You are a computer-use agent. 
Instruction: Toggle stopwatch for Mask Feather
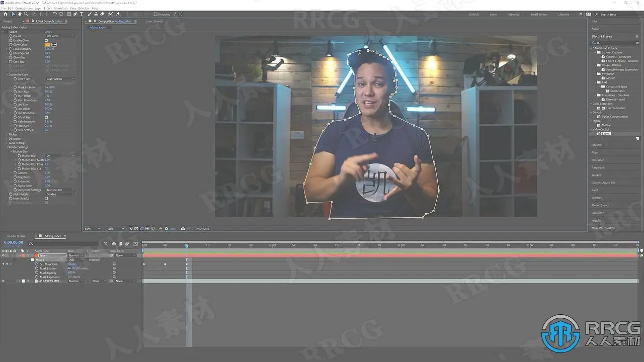tap(37, 268)
